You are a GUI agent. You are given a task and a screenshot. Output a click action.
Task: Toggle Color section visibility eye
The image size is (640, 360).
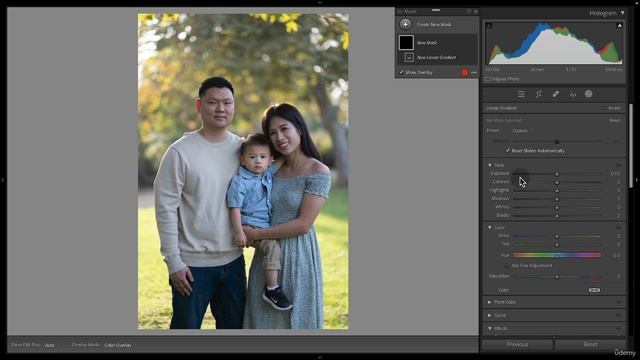(619, 227)
